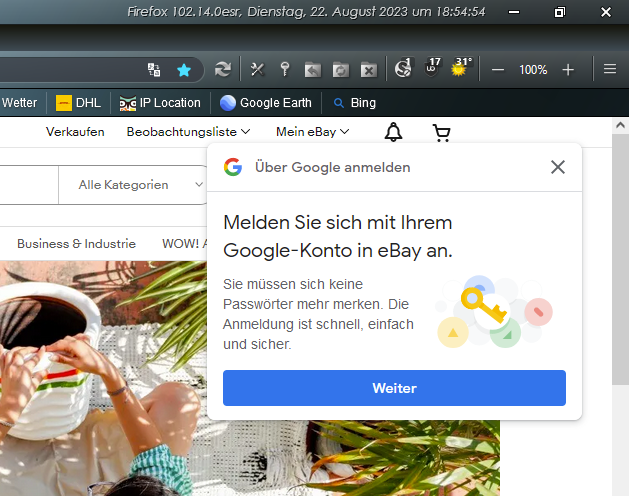Screen dimensions: 629x496
Task: Open the Bing bookmark
Action: click(355, 103)
